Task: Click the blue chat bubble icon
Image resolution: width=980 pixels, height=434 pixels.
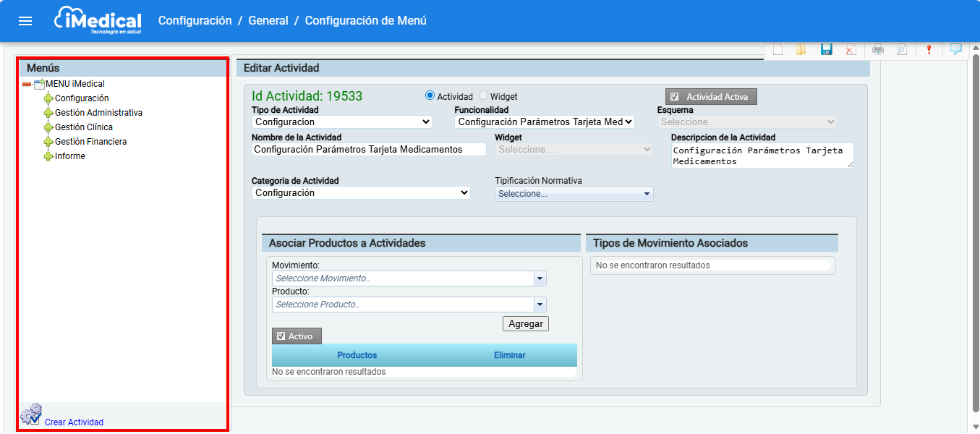Action: (956, 49)
